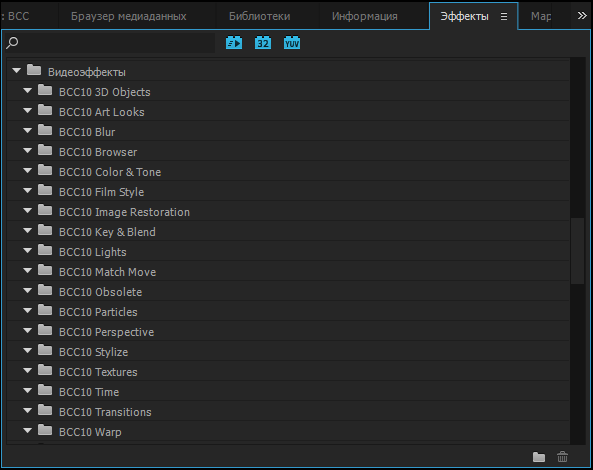
Task: Click the BCC10 Obsolete folder icon
Action: click(x=45, y=290)
